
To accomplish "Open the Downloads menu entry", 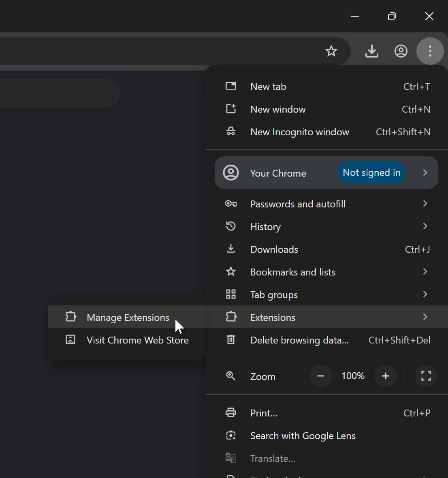I will pos(274,249).
